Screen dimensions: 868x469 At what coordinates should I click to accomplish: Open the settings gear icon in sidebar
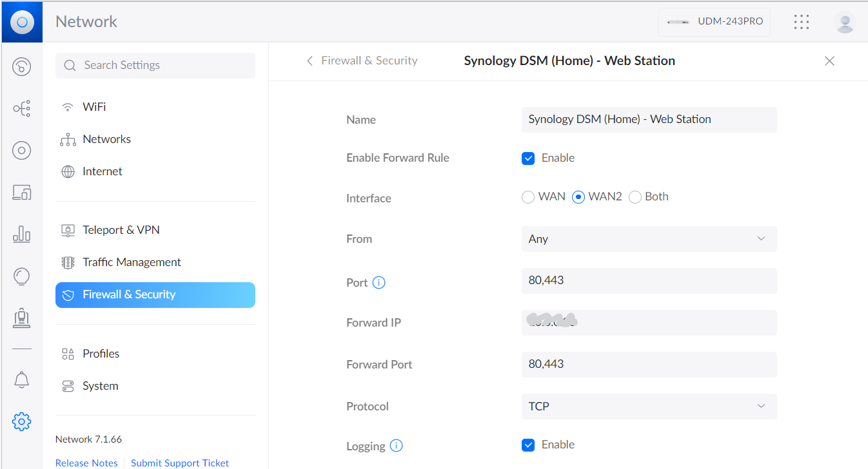coord(21,422)
